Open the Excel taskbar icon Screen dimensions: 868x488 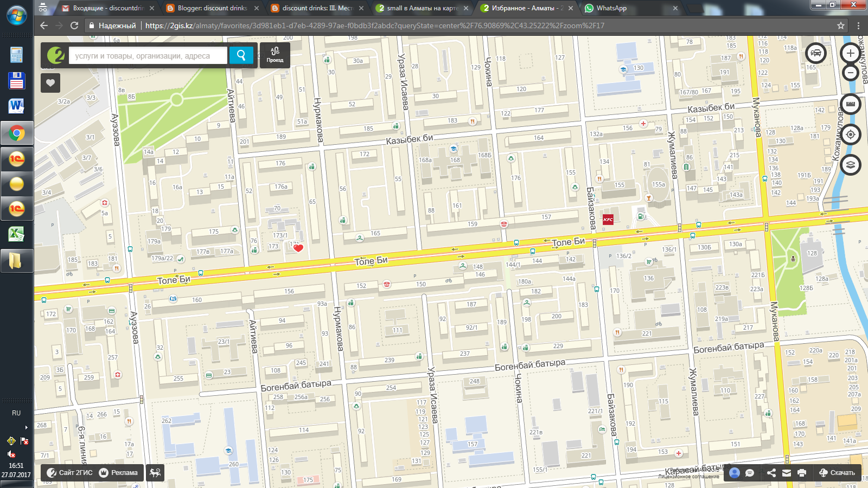point(17,234)
